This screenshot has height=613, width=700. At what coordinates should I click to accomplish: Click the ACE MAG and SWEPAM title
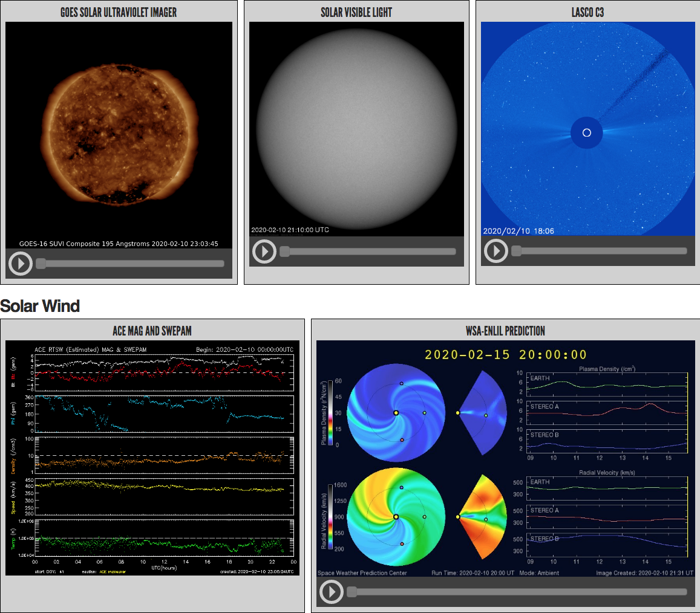pos(152,331)
